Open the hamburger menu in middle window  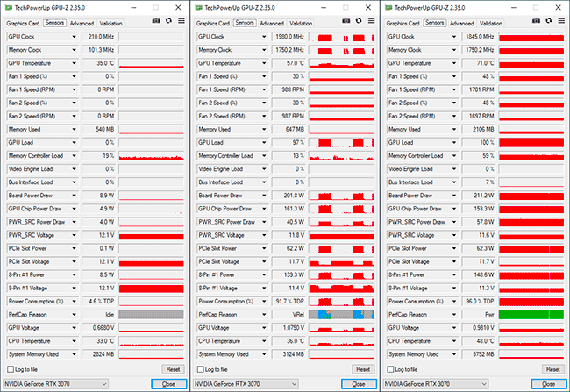tap(369, 23)
